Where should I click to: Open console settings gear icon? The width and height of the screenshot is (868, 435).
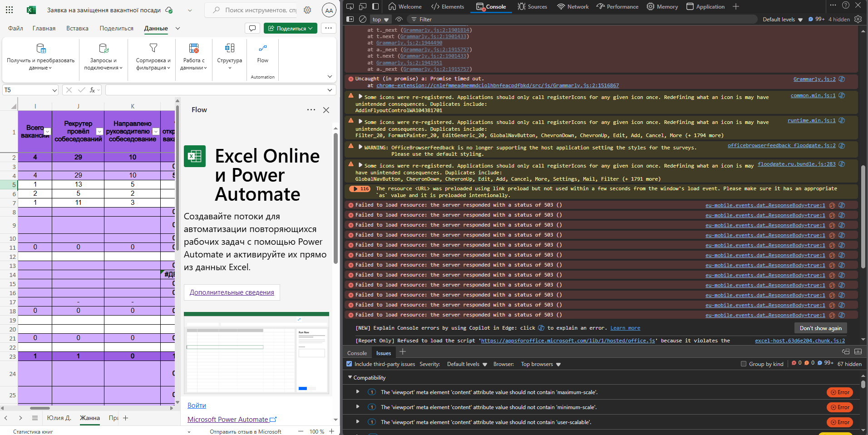click(x=858, y=19)
